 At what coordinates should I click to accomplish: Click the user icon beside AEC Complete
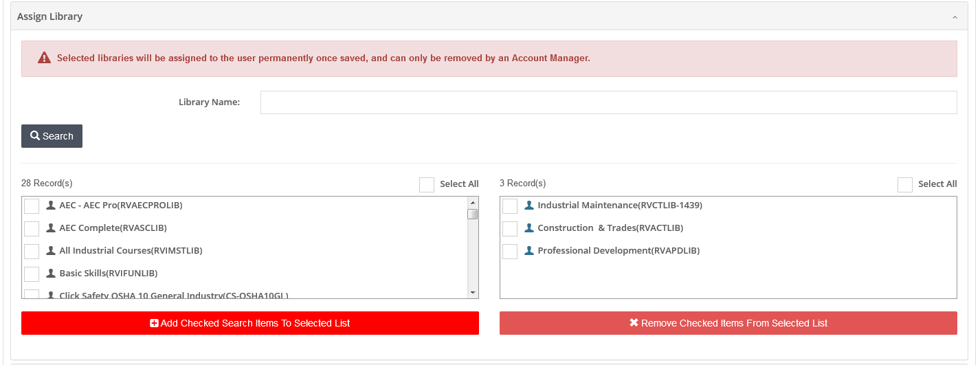[x=51, y=228]
